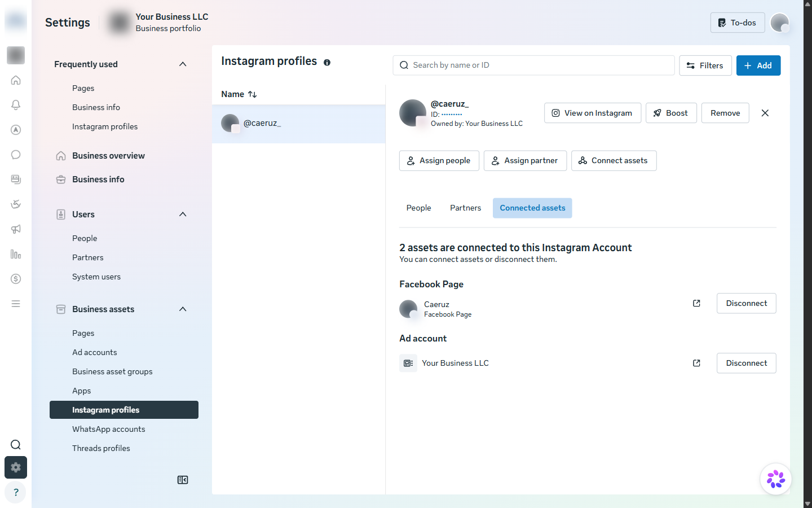
Task: Click View on Instagram button
Action: tap(593, 113)
